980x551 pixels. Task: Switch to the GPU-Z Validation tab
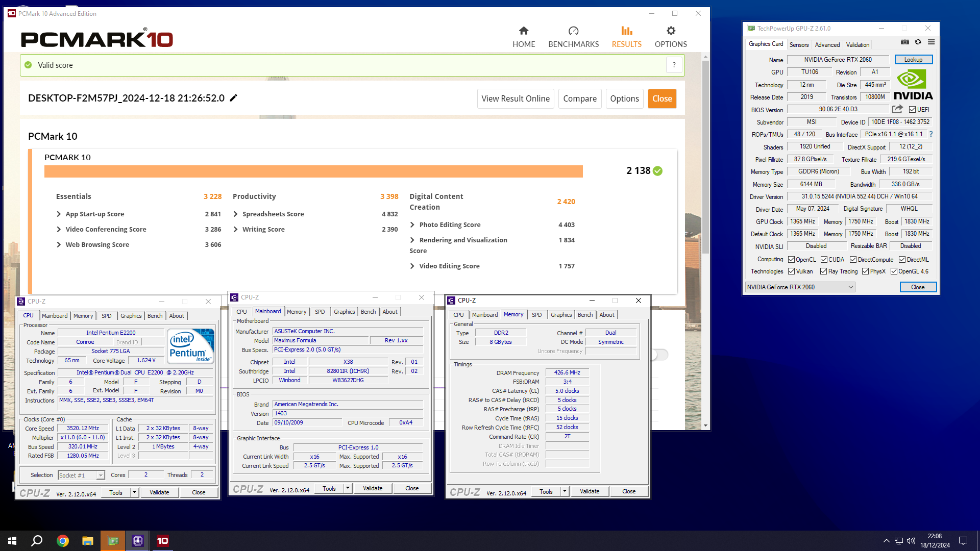coord(857,44)
